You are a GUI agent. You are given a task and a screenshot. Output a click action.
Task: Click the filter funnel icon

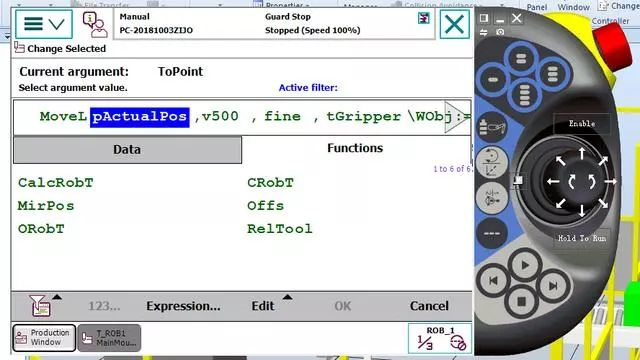pyautogui.click(x=40, y=306)
